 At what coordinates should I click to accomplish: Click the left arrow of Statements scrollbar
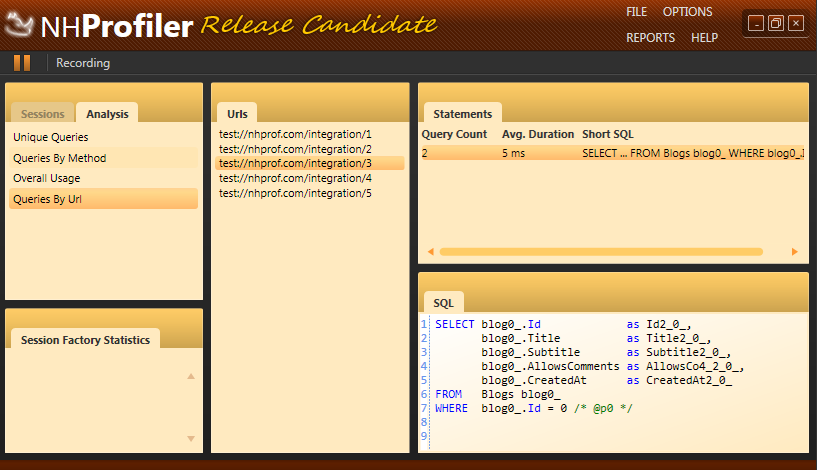[431, 252]
